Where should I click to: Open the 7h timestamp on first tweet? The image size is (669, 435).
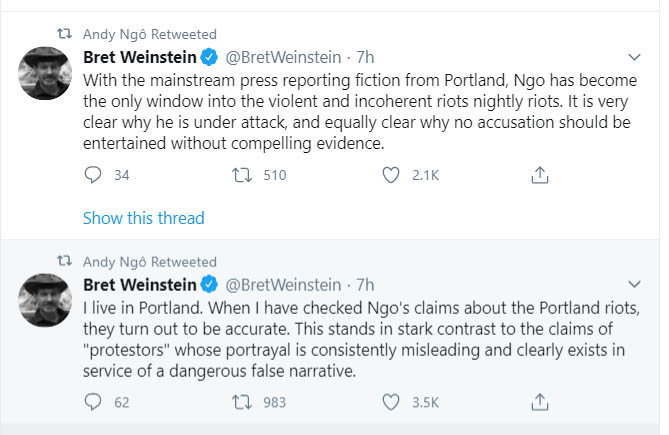click(x=365, y=57)
